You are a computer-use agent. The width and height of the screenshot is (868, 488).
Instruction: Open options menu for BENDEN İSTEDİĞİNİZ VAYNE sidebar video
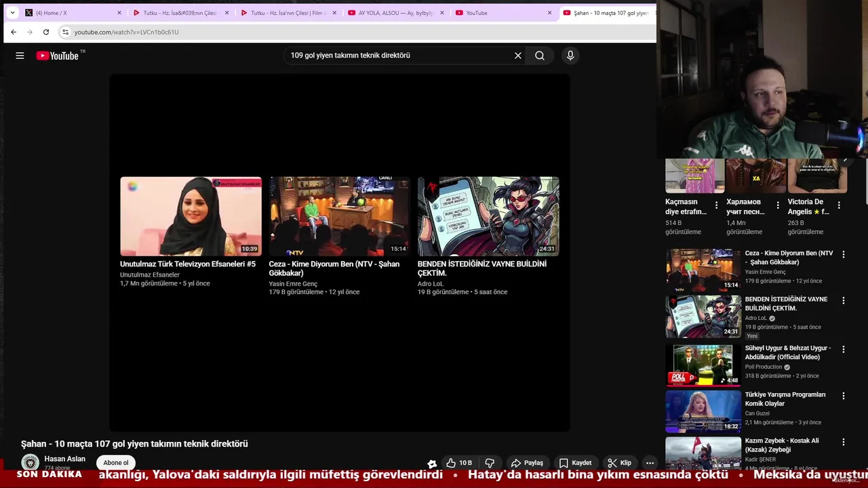pyautogui.click(x=844, y=301)
